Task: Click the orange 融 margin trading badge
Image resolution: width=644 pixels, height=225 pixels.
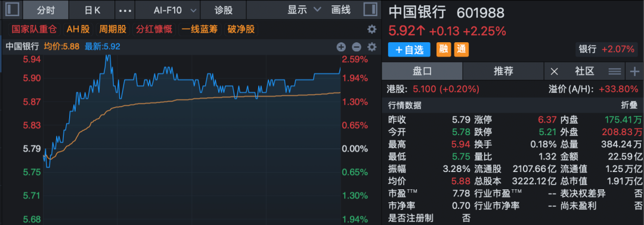Action: pyautogui.click(x=443, y=49)
